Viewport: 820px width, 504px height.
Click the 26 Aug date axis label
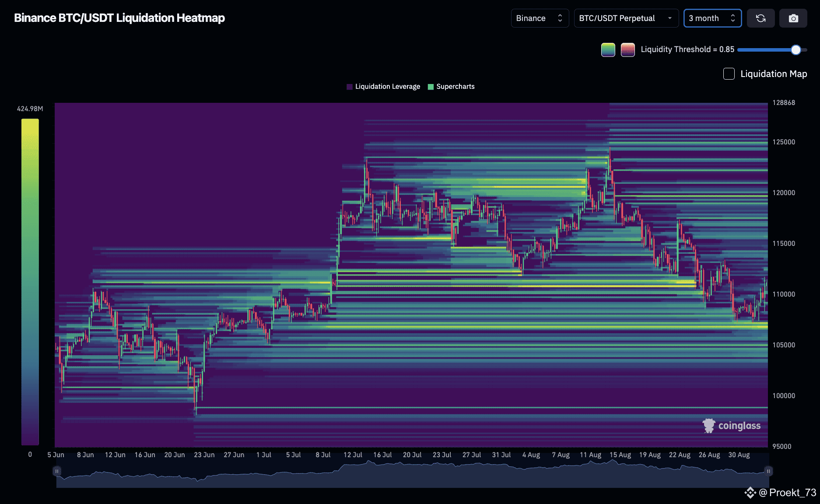click(x=709, y=455)
